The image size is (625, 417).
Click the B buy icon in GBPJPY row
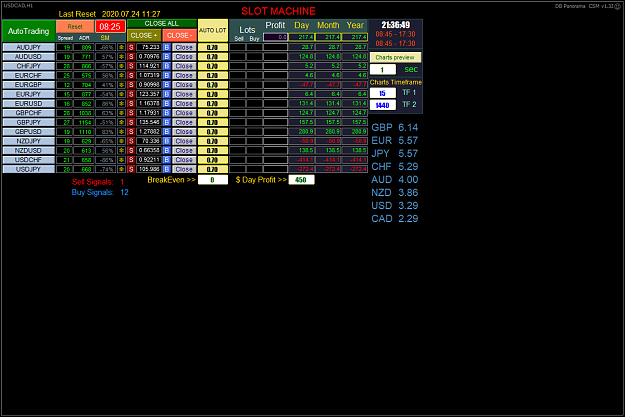pyautogui.click(x=167, y=122)
